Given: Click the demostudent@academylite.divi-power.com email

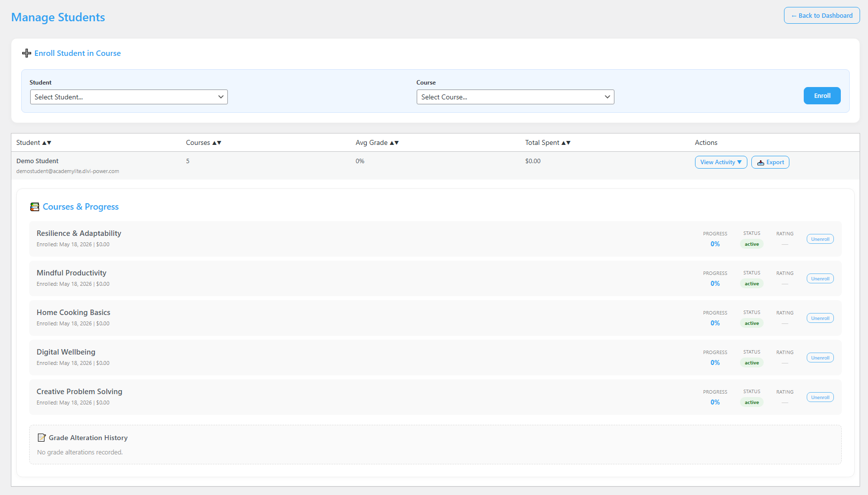Looking at the screenshot, I should [68, 172].
